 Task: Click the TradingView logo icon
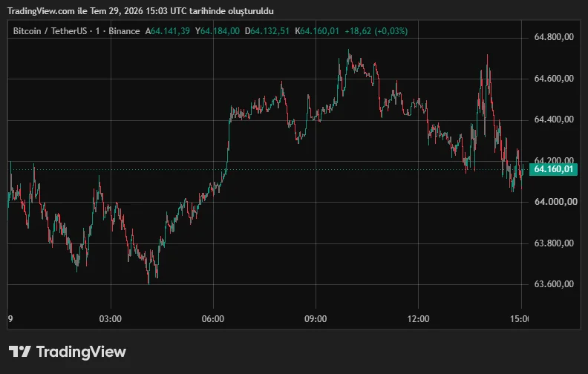point(19,352)
